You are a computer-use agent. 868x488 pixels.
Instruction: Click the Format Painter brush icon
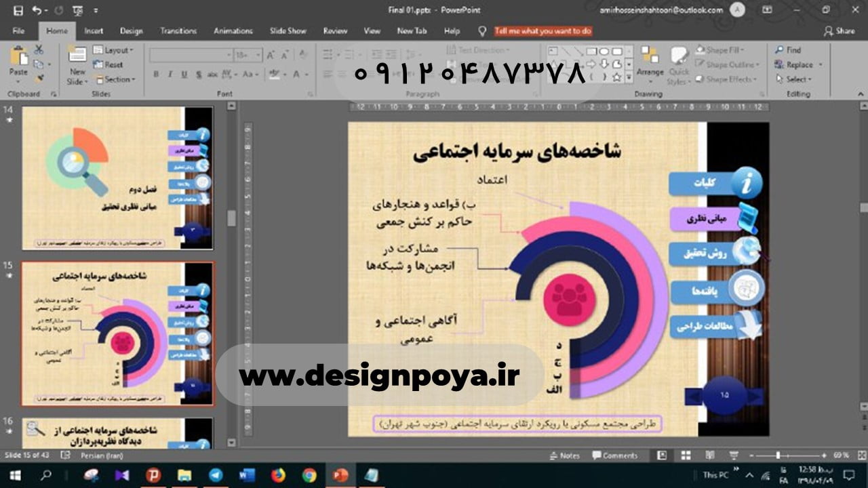click(39, 79)
